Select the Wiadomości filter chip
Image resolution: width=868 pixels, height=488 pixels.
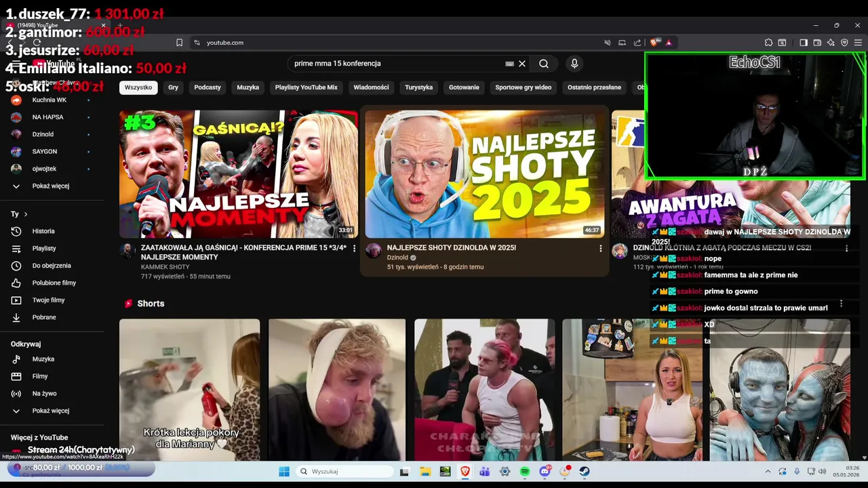[371, 87]
